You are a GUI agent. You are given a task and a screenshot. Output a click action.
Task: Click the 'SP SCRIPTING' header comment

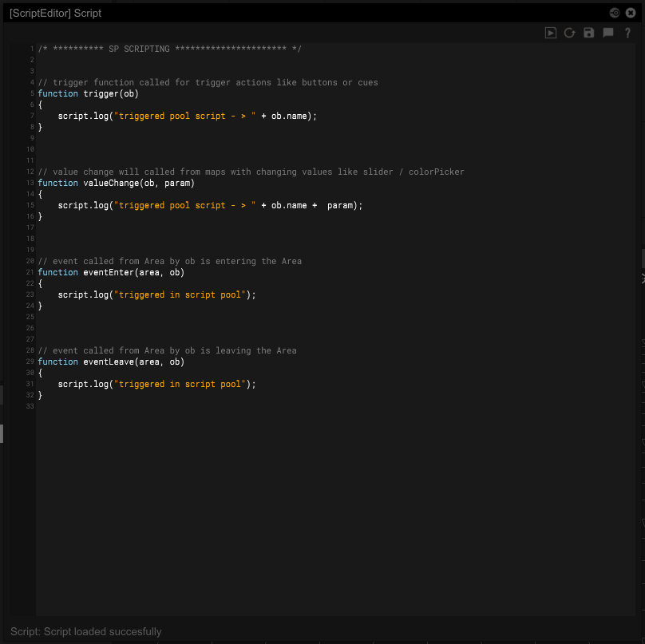pos(169,49)
